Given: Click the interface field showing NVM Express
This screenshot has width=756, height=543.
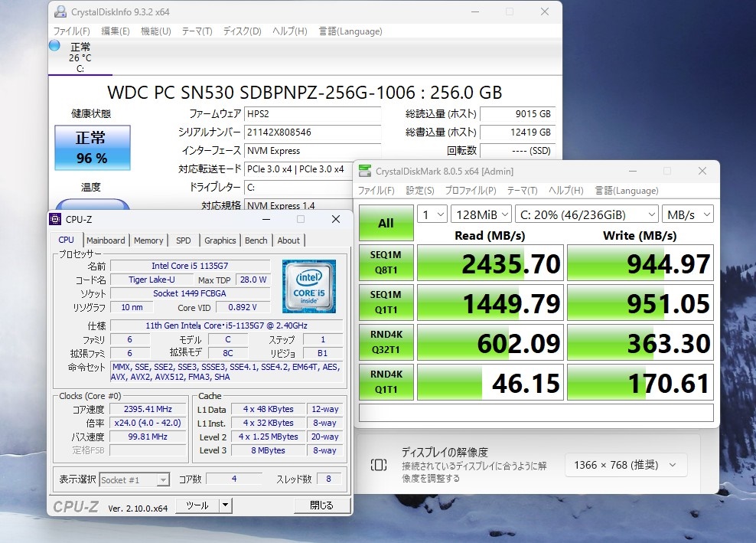Looking at the screenshot, I should (x=312, y=151).
